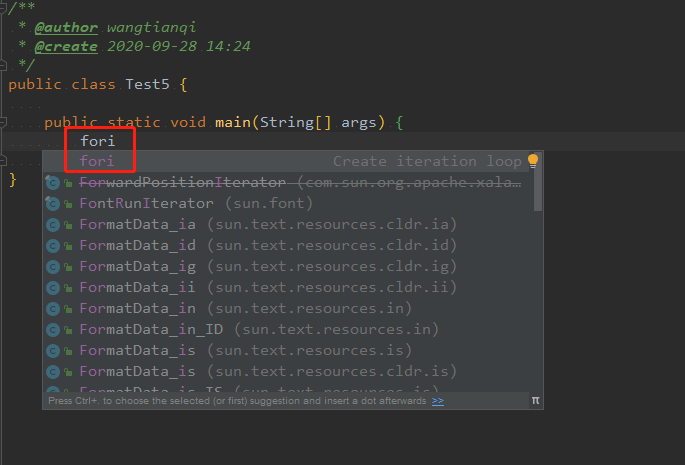
Task: Click the args parameter in main
Action: [x=359, y=122]
